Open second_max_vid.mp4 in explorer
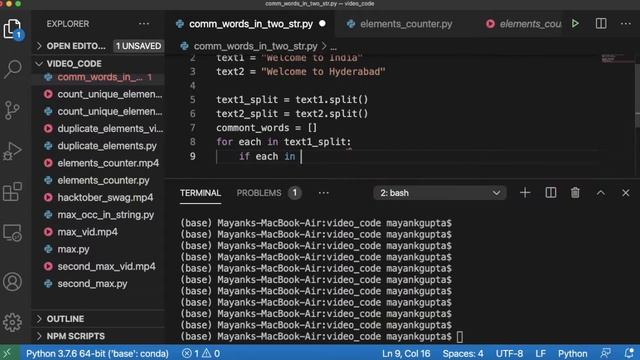The height and width of the screenshot is (360, 640). (98, 266)
